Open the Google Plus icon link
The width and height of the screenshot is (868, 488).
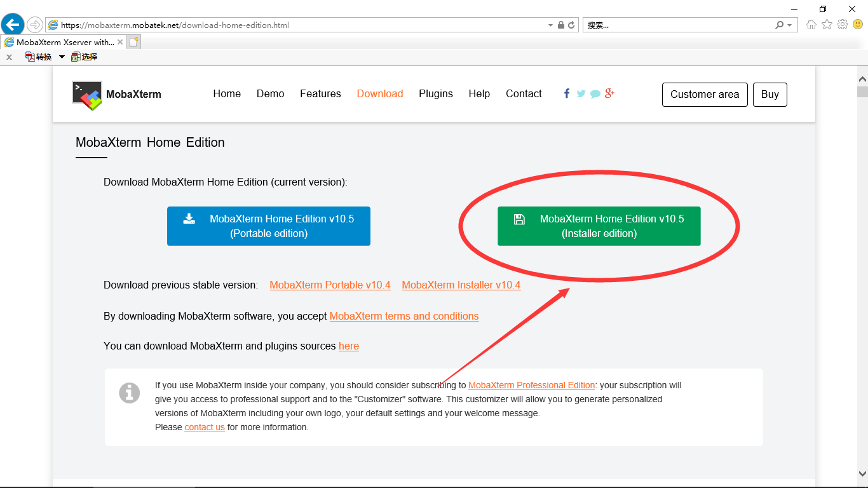coord(609,93)
